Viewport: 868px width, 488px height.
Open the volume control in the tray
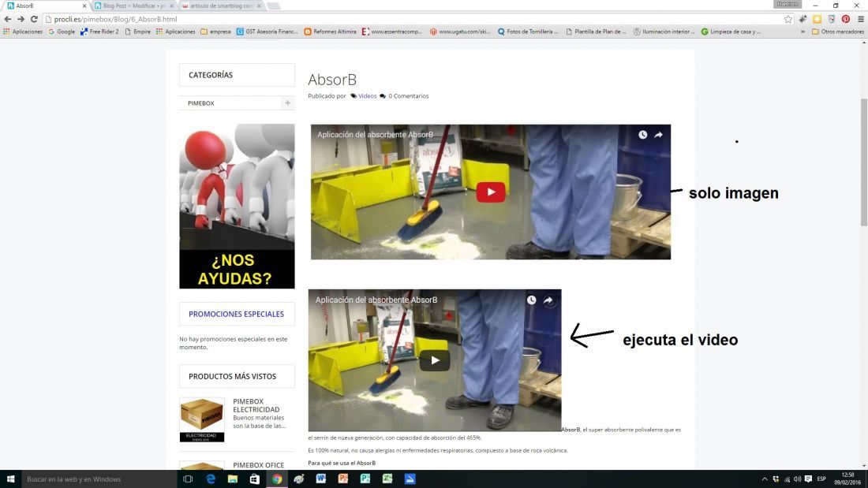pos(797,479)
